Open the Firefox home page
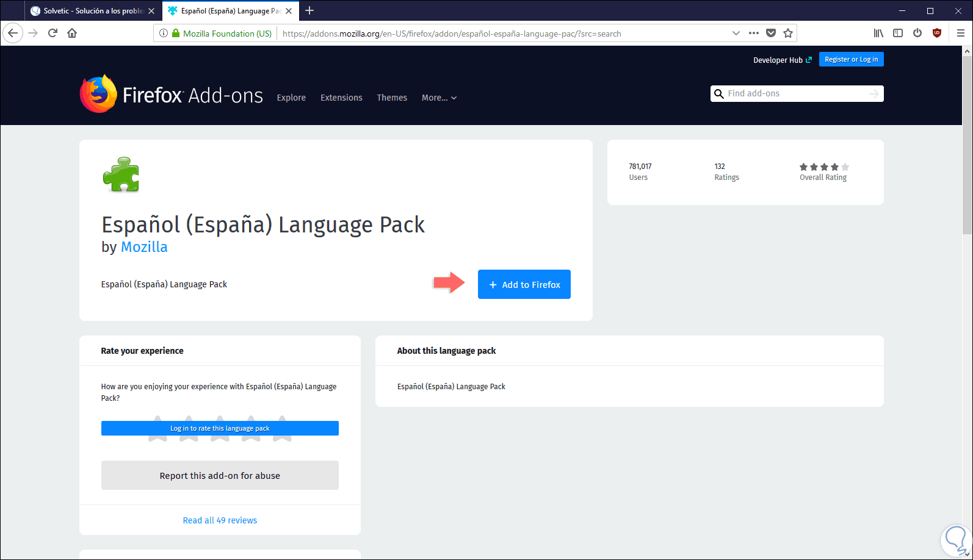 pos(72,33)
